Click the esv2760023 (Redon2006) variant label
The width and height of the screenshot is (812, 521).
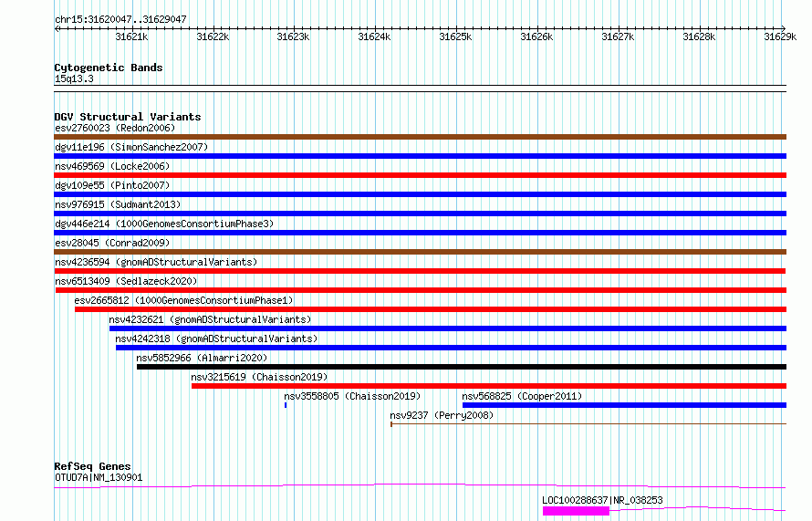pos(115,128)
